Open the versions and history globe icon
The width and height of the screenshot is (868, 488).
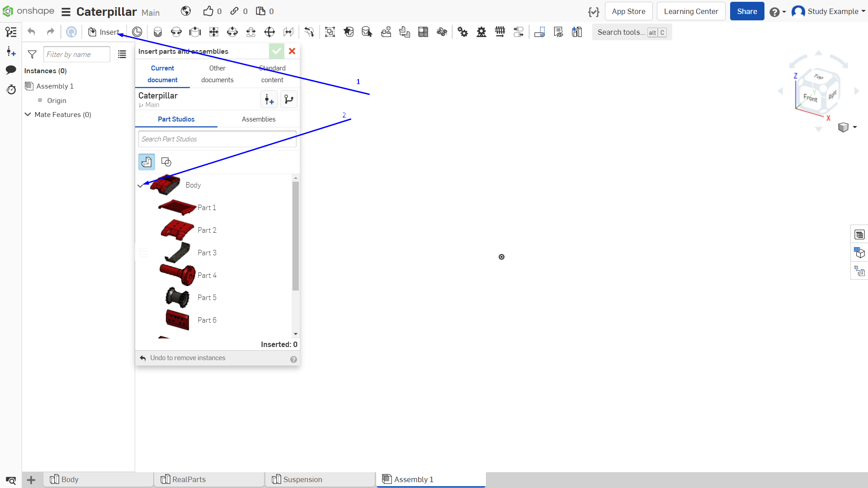[x=186, y=11]
